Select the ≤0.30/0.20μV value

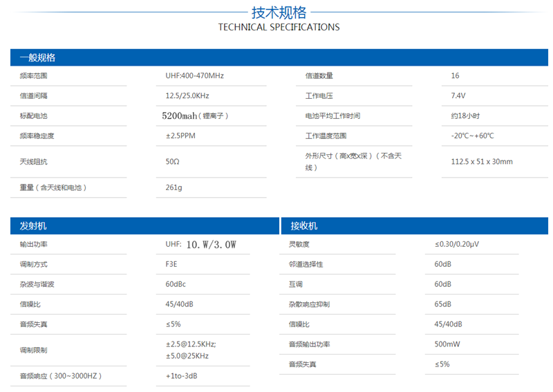(x=457, y=245)
